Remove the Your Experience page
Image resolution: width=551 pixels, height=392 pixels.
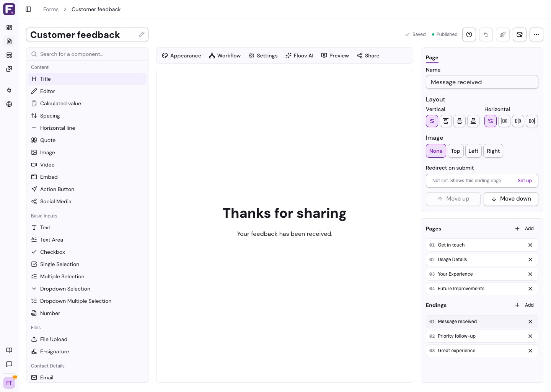click(x=530, y=274)
